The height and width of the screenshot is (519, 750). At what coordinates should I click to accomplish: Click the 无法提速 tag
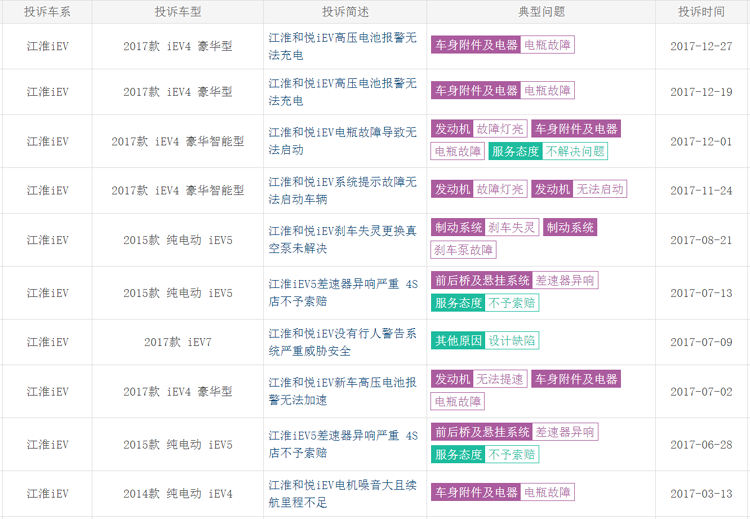pos(500,379)
